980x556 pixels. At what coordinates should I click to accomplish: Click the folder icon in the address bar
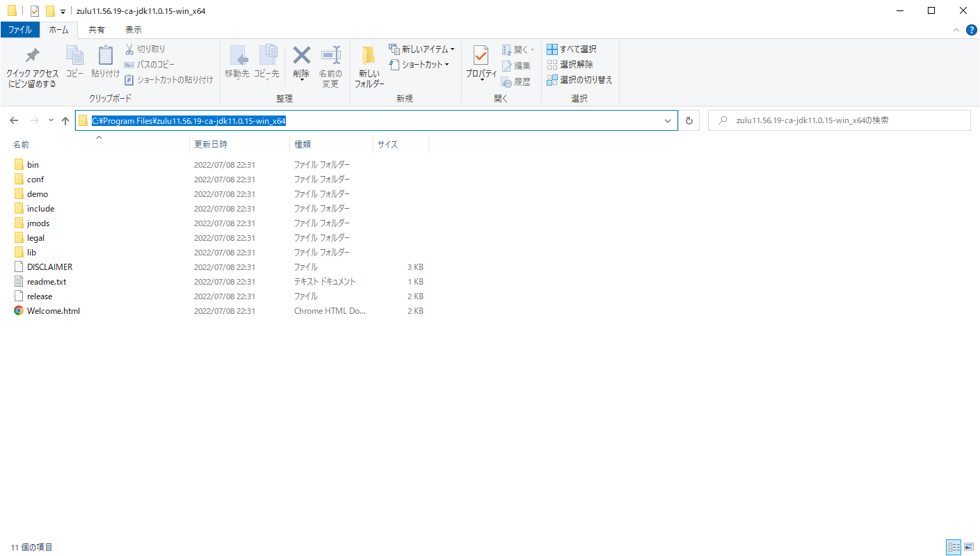click(83, 120)
